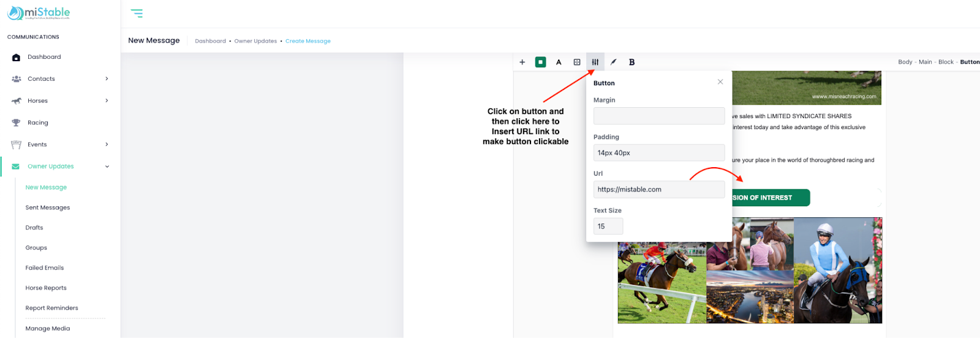
Task: Open Dashboard from the sidebar
Action: [44, 57]
